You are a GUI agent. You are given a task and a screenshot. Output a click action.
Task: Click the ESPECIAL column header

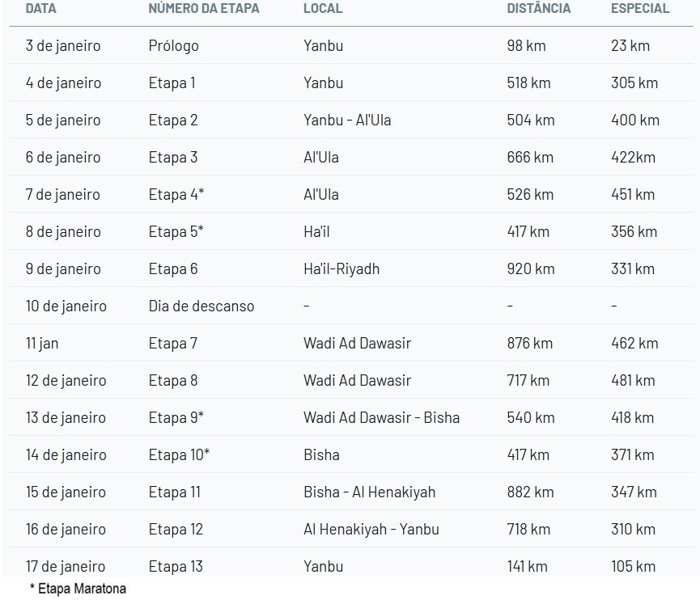click(x=640, y=9)
